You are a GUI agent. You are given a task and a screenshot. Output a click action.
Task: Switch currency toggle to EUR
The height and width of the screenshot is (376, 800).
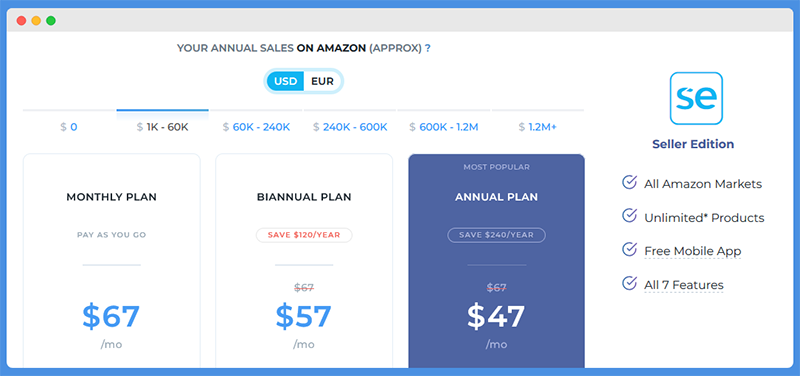322,81
